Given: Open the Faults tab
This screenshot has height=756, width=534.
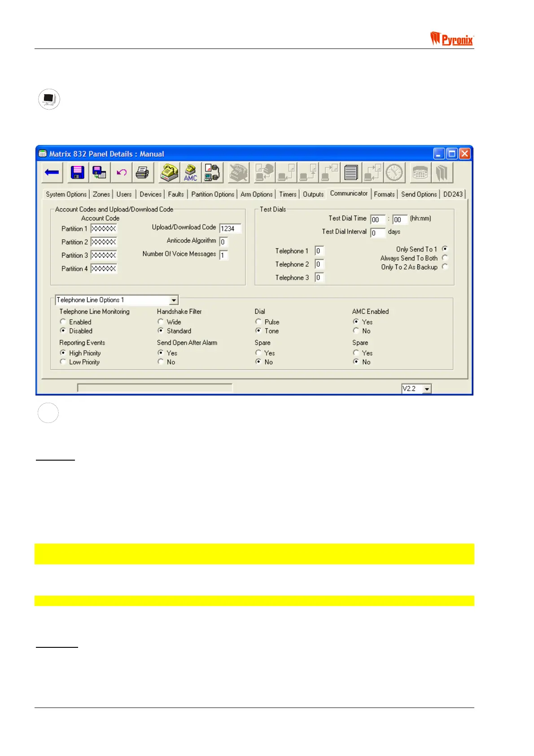Looking at the screenshot, I should [176, 194].
